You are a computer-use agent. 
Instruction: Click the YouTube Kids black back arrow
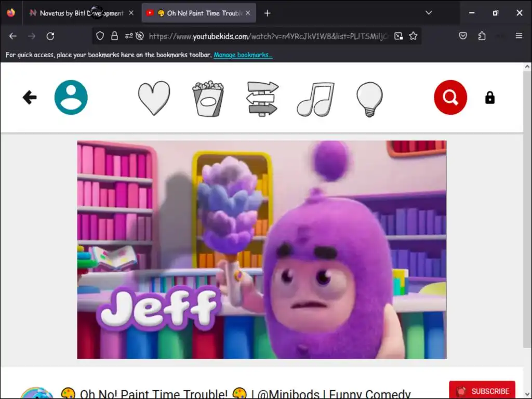click(30, 97)
